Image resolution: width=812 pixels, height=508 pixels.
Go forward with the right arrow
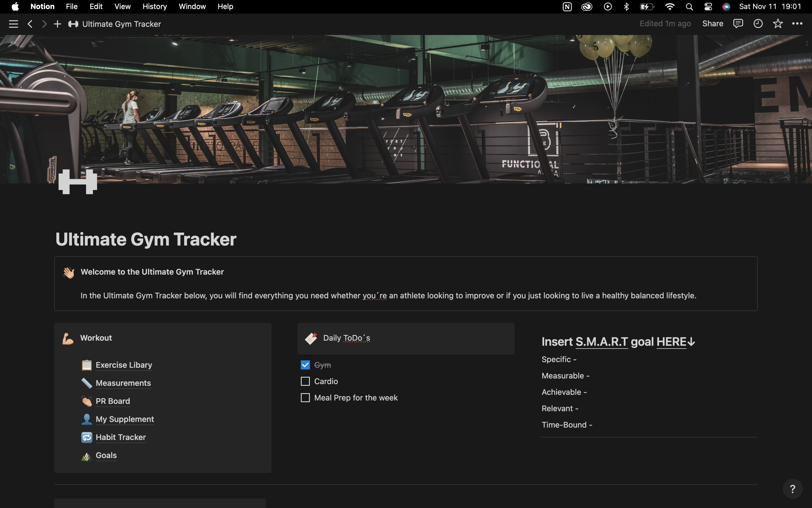tap(44, 24)
